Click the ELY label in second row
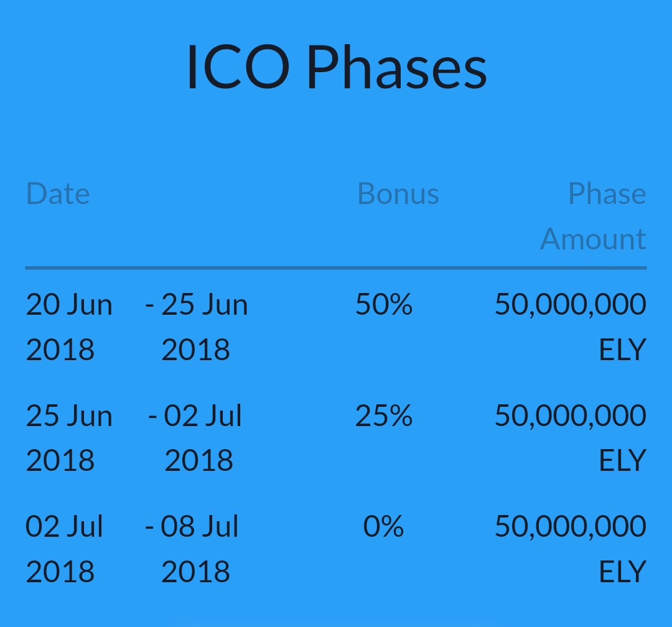 coord(622,460)
